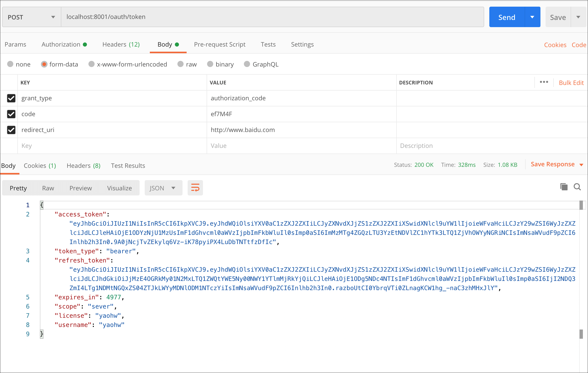Open the JSON format dropdown
This screenshot has width=588, height=373.
[163, 188]
